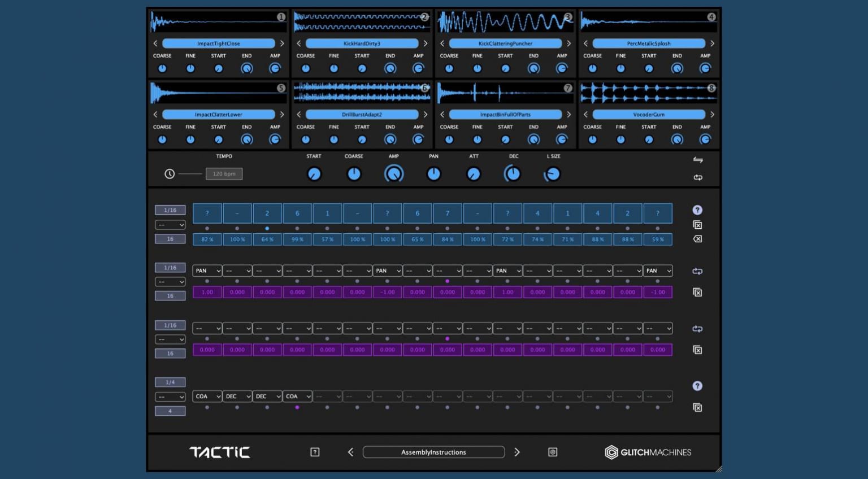868x479 pixels.
Task: Click clear icon beside the COA/DEC row
Action: (697, 407)
